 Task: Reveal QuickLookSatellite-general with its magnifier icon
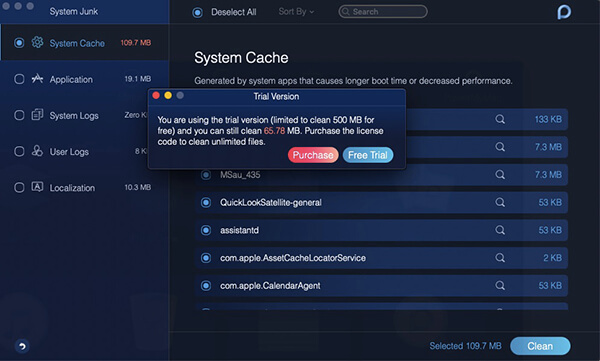pyautogui.click(x=500, y=202)
